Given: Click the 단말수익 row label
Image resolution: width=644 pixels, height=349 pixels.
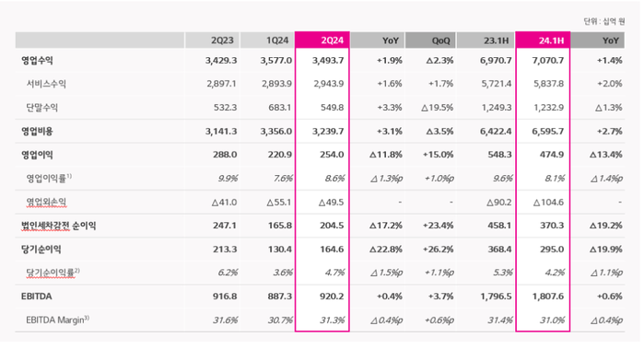Looking at the screenshot, I should 41,108.
